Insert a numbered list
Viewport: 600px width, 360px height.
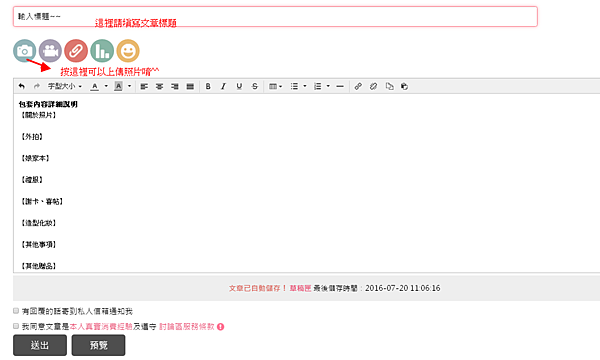point(317,86)
